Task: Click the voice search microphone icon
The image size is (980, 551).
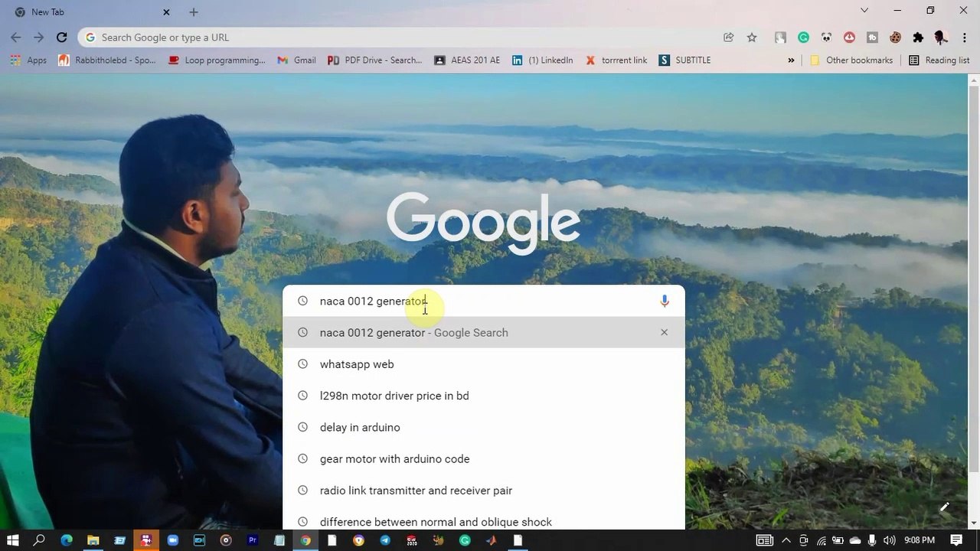Action: 664,302
